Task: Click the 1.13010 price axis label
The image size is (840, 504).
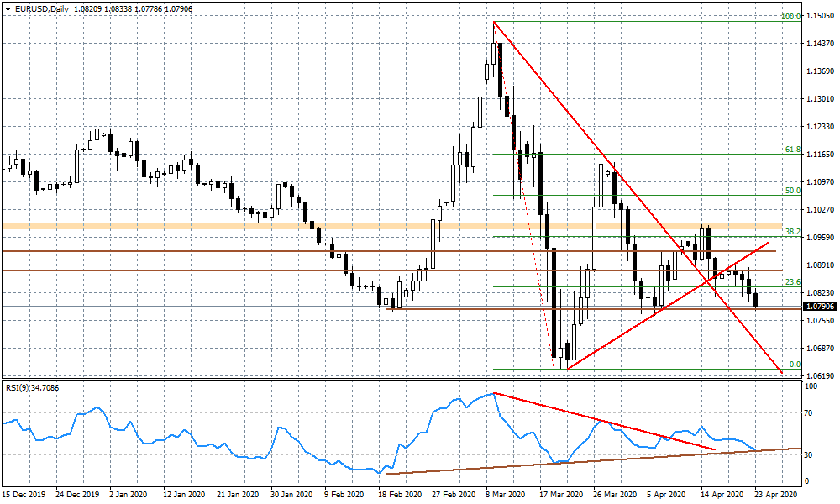Action: [x=820, y=98]
